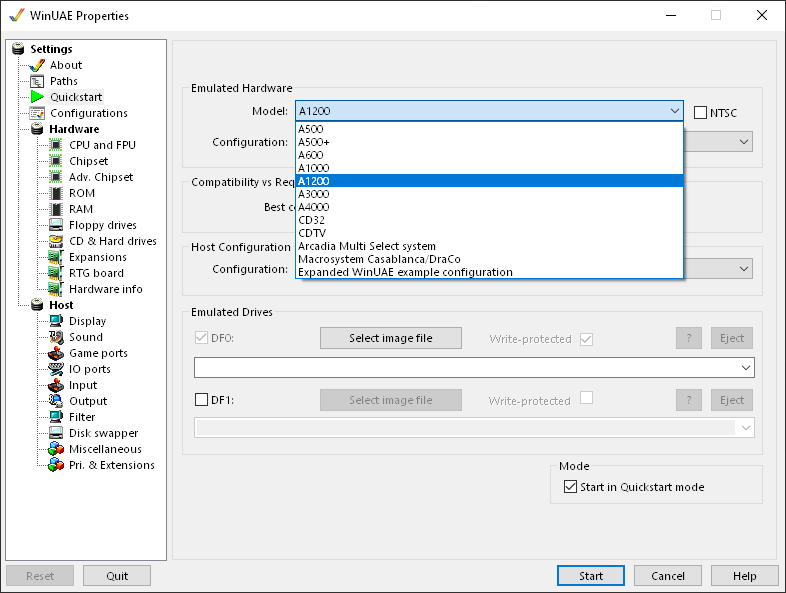Click the Reset button
The image size is (786, 593).
40,576
